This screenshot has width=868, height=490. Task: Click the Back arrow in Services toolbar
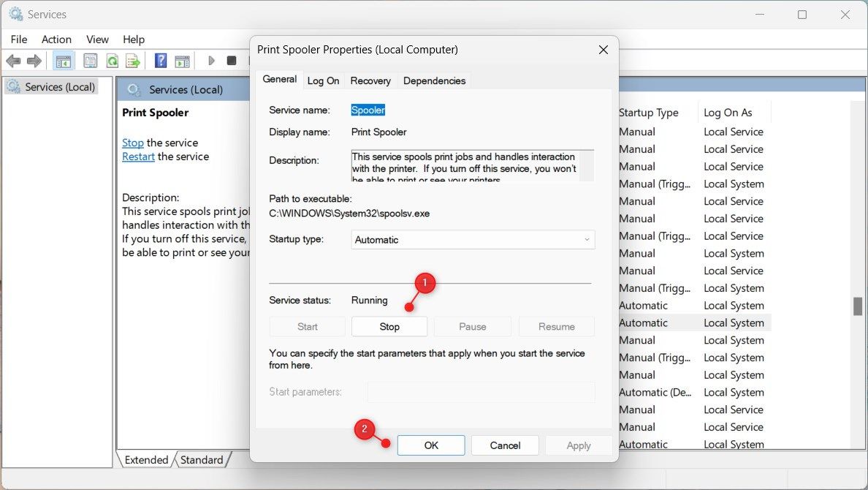coord(13,61)
